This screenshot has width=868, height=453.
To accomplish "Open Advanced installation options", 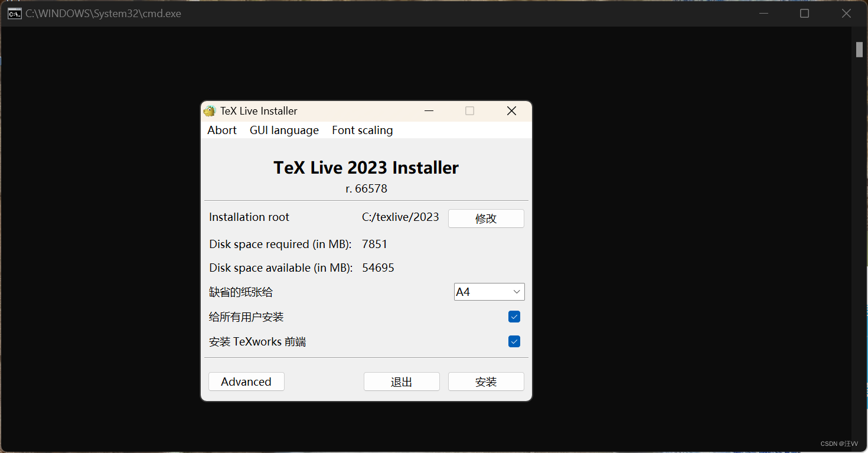I will (246, 381).
